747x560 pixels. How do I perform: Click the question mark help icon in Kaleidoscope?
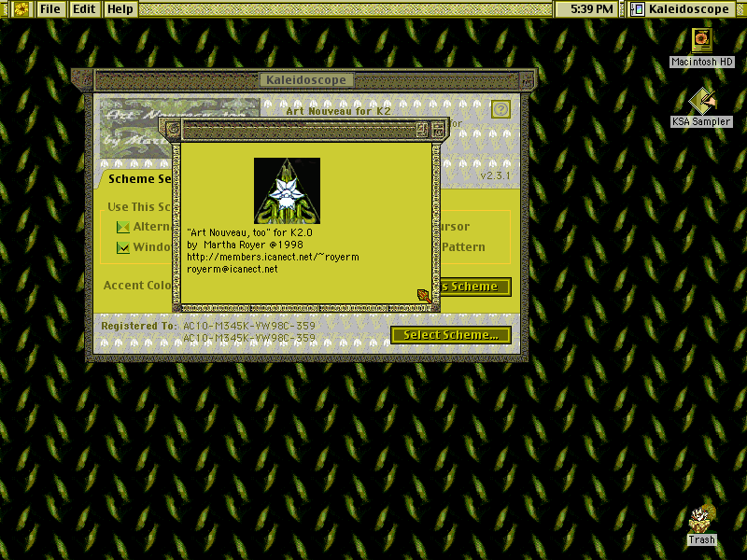500,109
